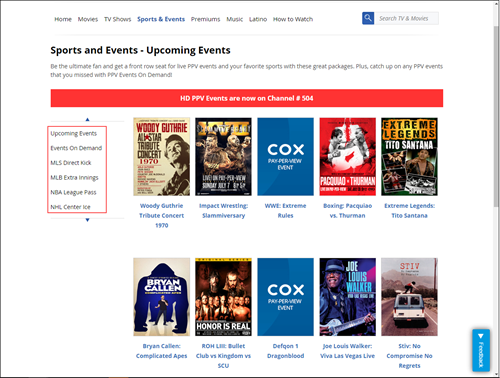Image resolution: width=500 pixels, height=378 pixels.
Task: Click the HD PPV Events red banner
Action: tap(247, 98)
